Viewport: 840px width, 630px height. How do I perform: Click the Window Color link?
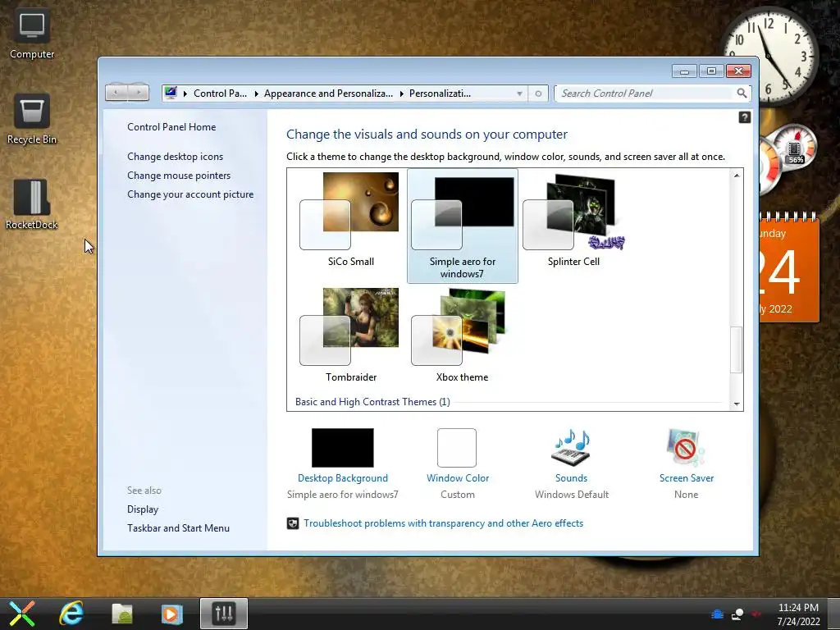(458, 478)
